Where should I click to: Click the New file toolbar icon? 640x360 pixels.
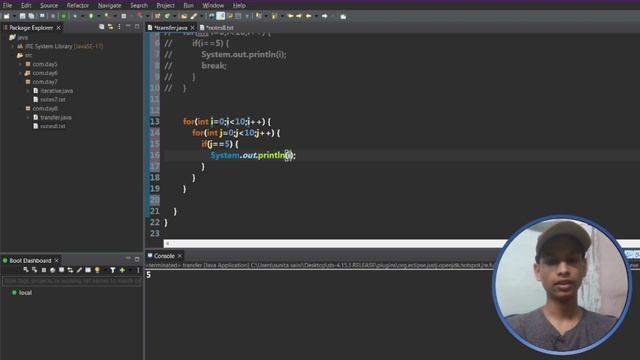coord(7,16)
